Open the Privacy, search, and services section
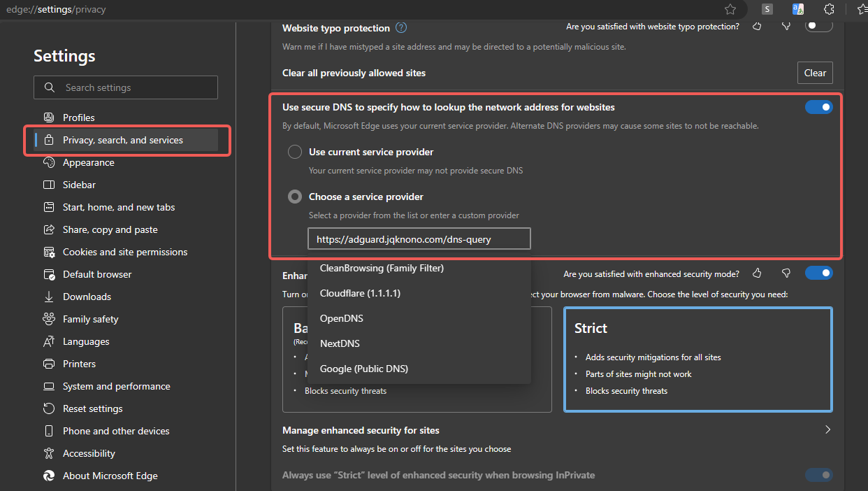 [x=126, y=140]
